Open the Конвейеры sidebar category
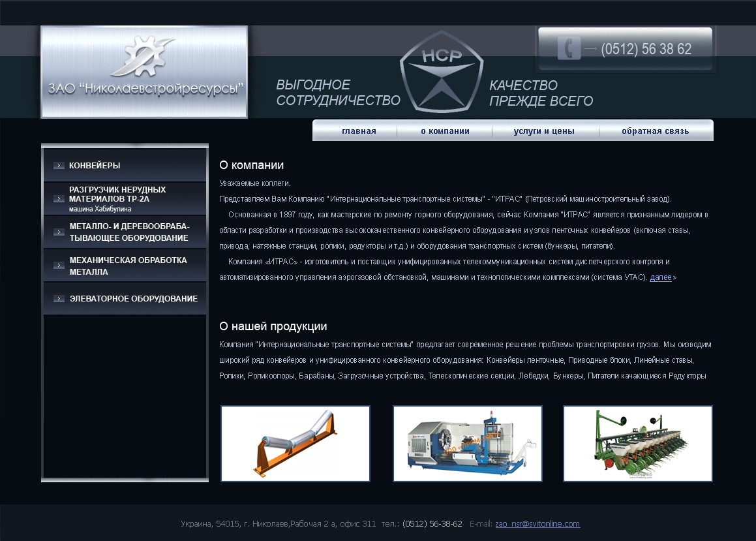This screenshot has width=756, height=541. point(95,166)
